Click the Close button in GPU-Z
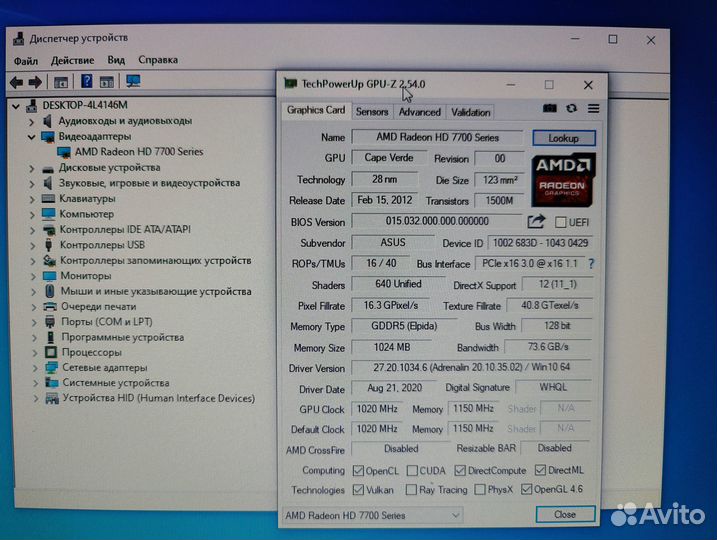The height and width of the screenshot is (540, 717). tap(565, 514)
